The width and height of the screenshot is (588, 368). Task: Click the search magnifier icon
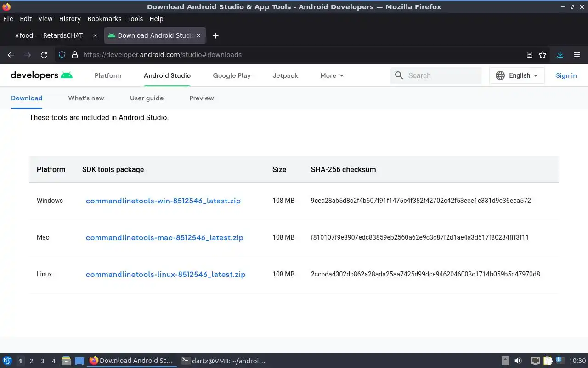click(399, 75)
